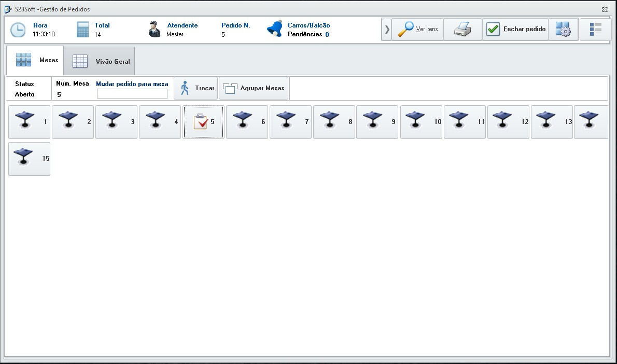
Task: Click the bell Carros/Balcão icon
Action: click(x=275, y=29)
